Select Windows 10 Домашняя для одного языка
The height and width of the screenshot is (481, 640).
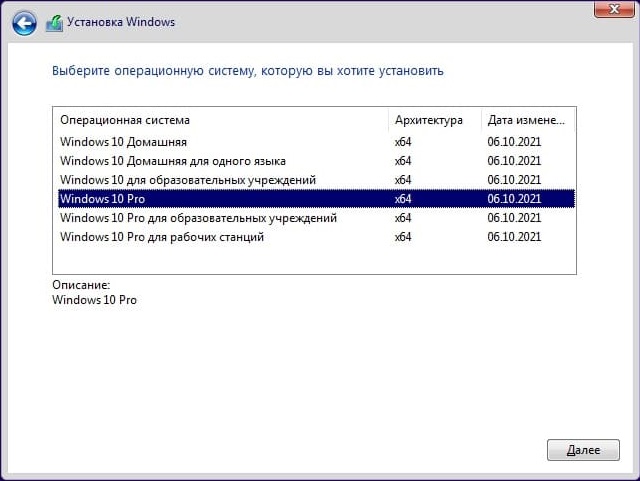click(x=316, y=161)
